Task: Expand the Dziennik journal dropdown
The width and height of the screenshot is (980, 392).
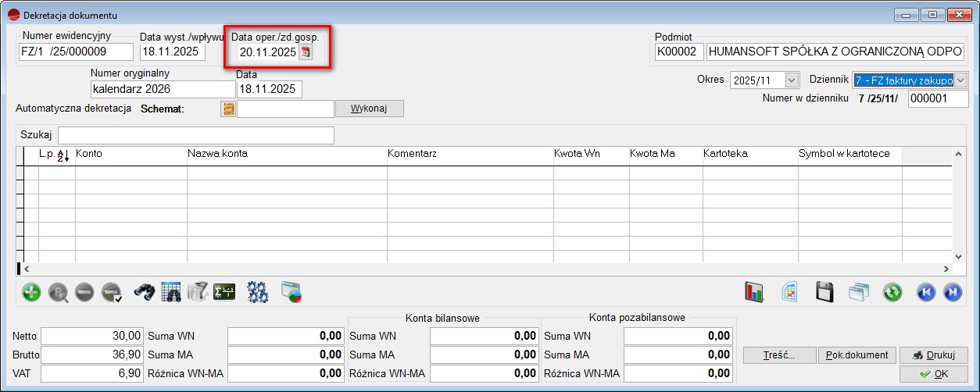Action: [x=960, y=80]
